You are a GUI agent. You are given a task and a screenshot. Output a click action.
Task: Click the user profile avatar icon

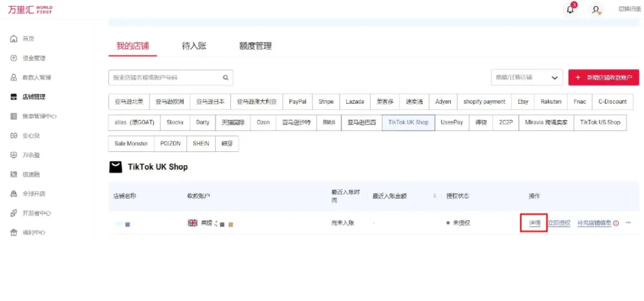pyautogui.click(x=596, y=10)
